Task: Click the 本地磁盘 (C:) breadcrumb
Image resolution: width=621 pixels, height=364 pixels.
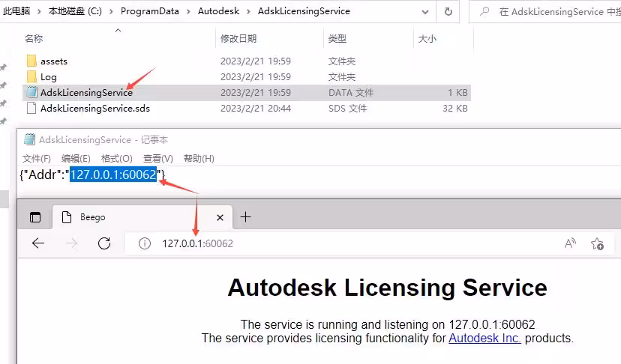Action: pyautogui.click(x=75, y=11)
